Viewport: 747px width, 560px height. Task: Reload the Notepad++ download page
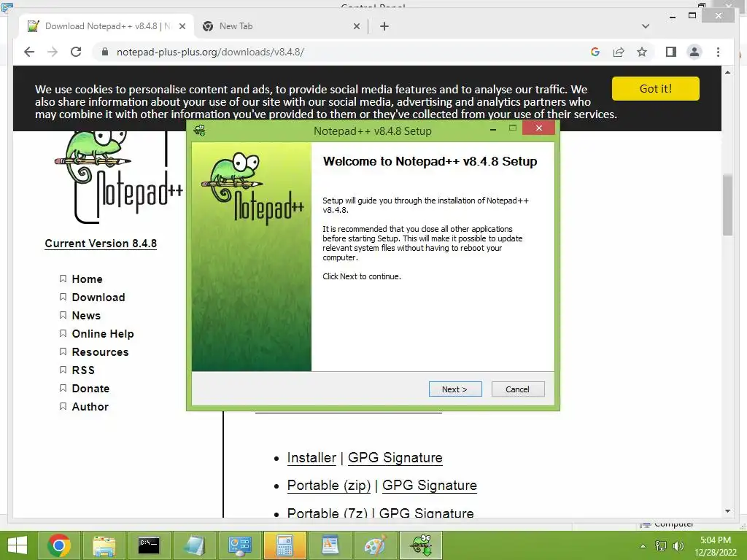tap(76, 52)
